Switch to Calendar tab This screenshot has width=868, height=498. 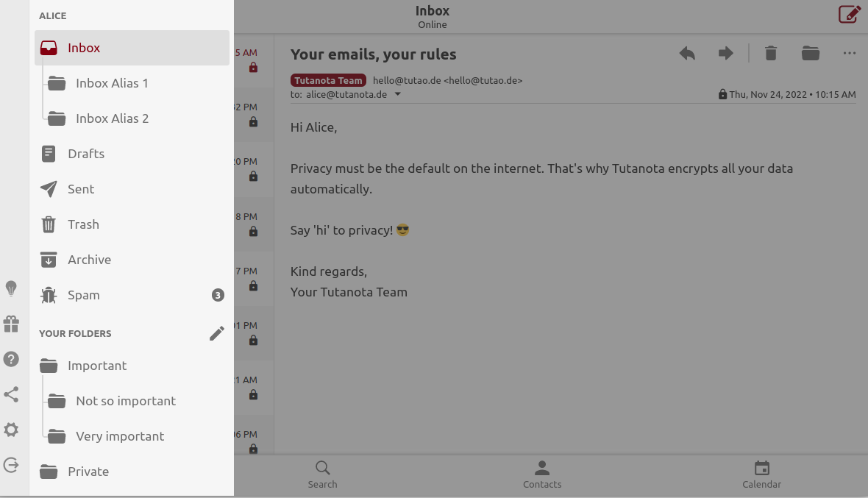[762, 474]
